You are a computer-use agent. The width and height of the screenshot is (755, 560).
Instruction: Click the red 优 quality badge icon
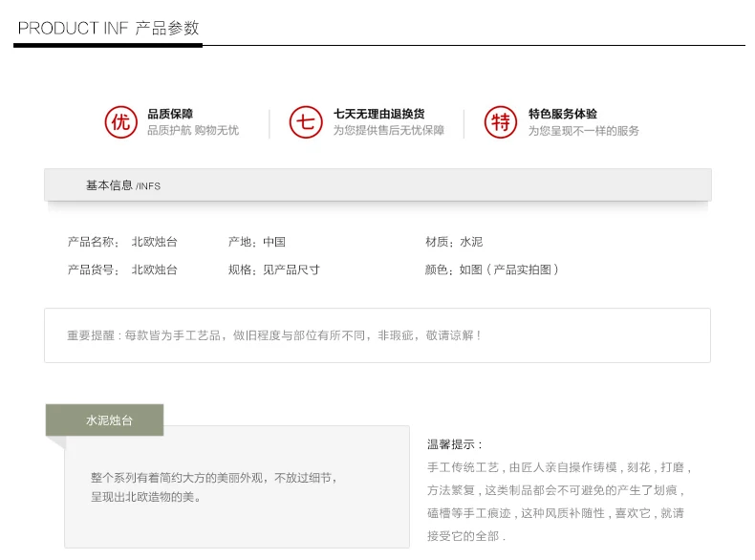coord(120,121)
